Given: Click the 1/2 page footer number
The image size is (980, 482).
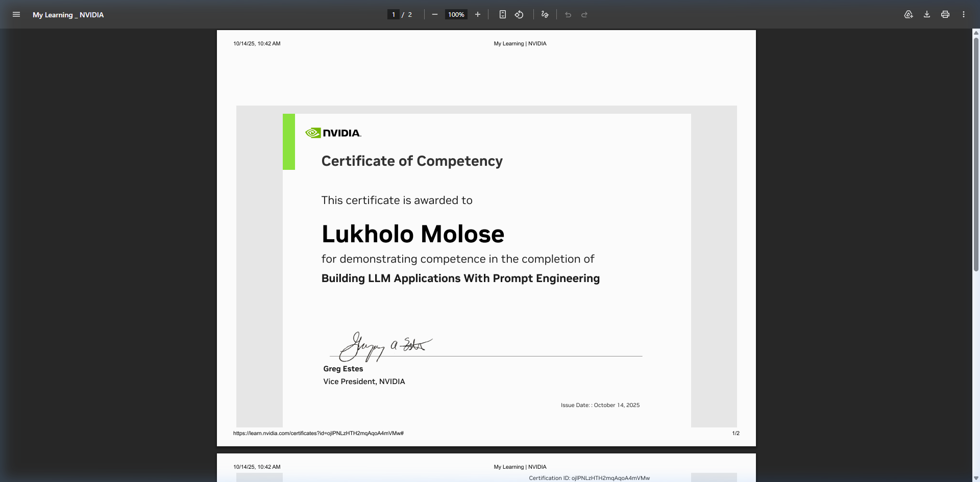Looking at the screenshot, I should 736,433.
